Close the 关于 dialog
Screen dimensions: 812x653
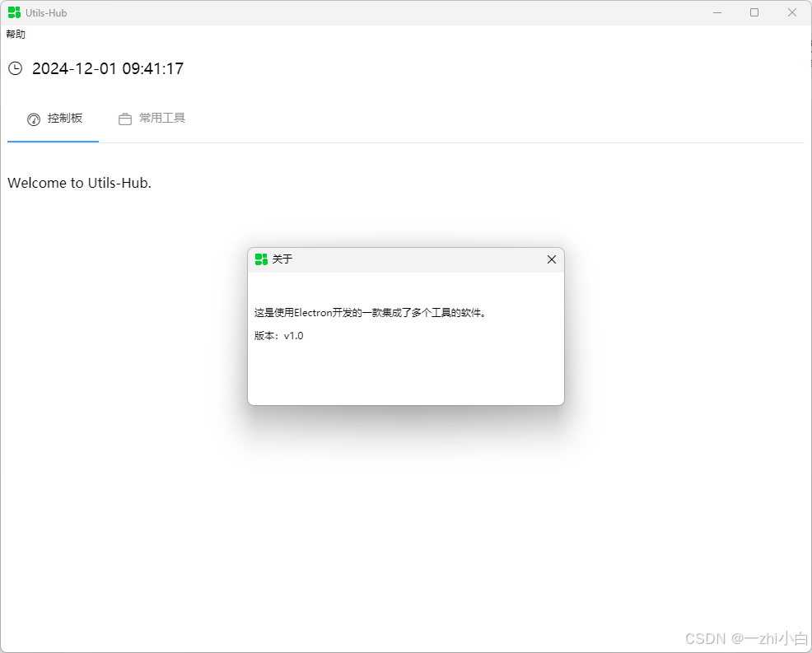552,259
